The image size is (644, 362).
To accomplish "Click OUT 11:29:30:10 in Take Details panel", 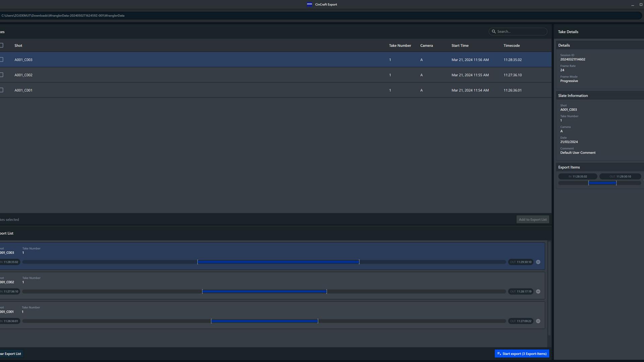I will (620, 177).
